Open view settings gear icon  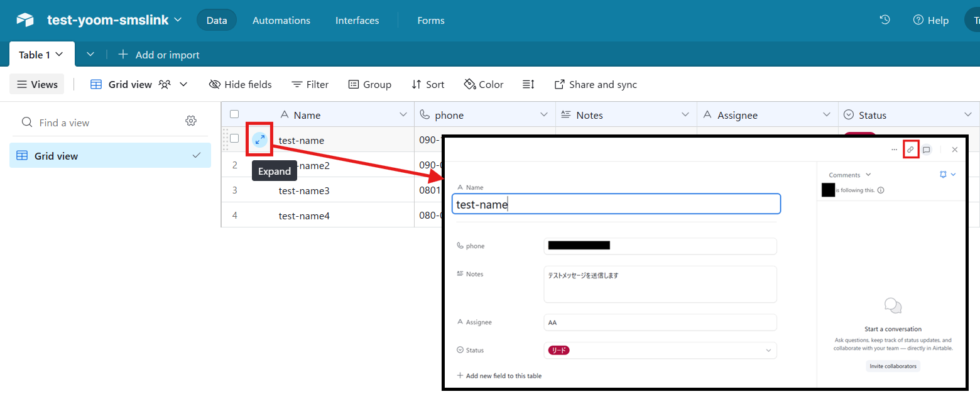tap(191, 121)
